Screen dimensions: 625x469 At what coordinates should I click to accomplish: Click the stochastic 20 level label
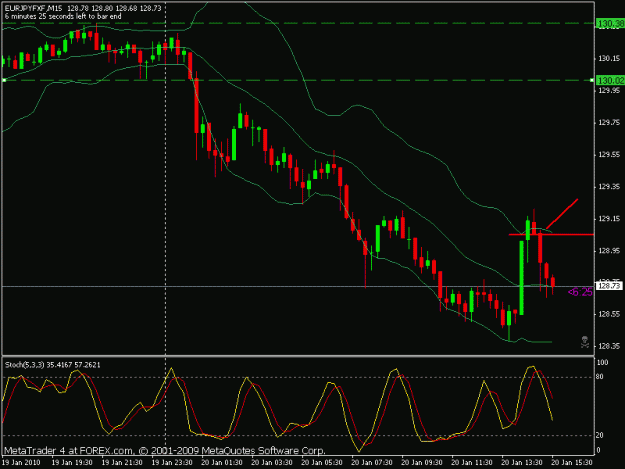coord(600,435)
